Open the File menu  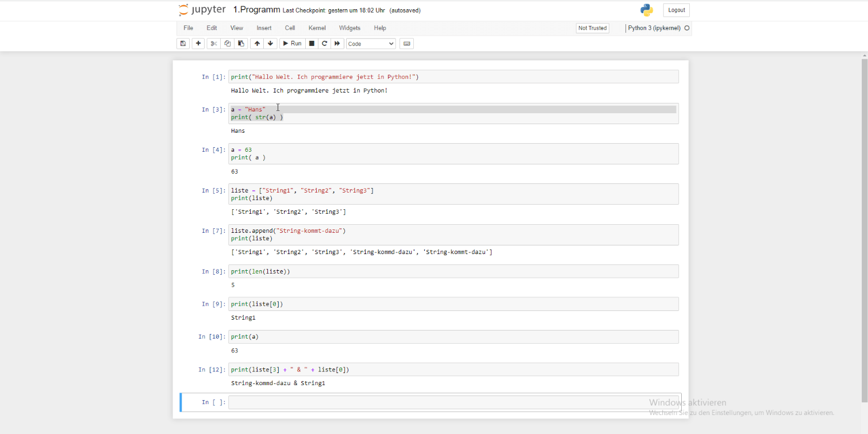[x=188, y=28]
